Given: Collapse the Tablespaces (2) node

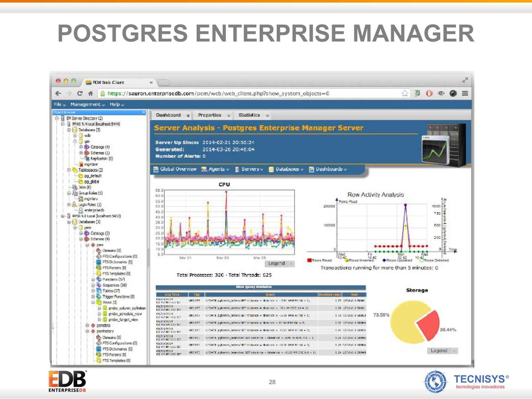Looking at the screenshot, I should pos(69,170).
